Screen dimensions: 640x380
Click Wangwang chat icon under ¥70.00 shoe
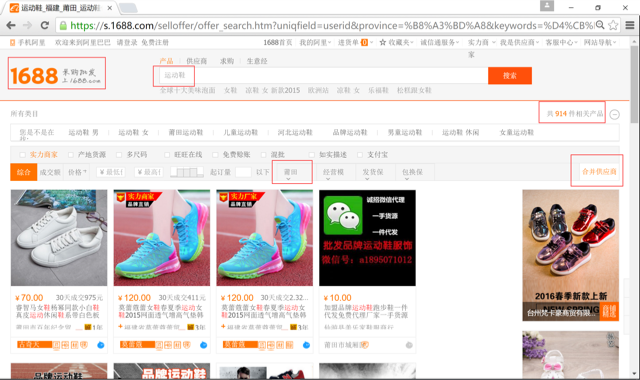[100, 345]
